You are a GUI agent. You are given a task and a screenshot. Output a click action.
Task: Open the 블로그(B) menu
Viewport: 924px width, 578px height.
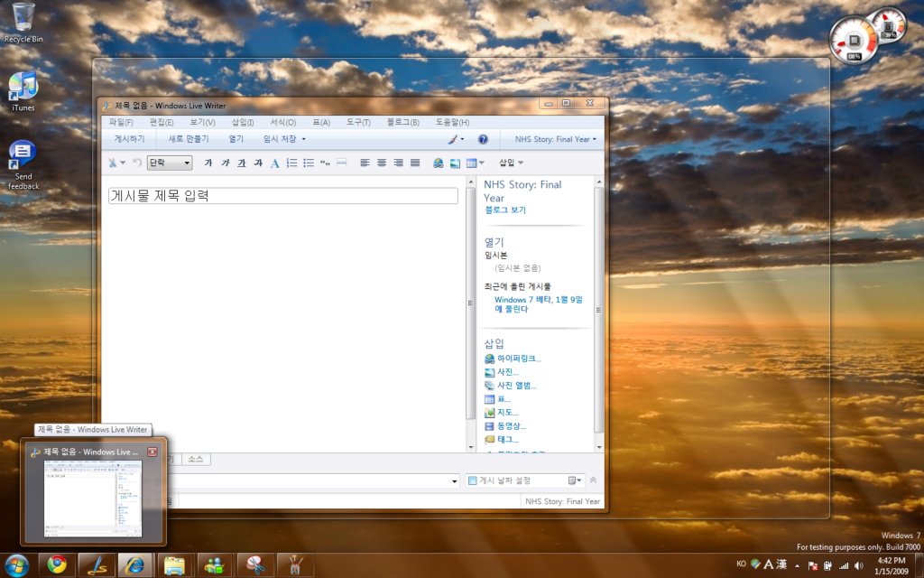tap(403, 122)
